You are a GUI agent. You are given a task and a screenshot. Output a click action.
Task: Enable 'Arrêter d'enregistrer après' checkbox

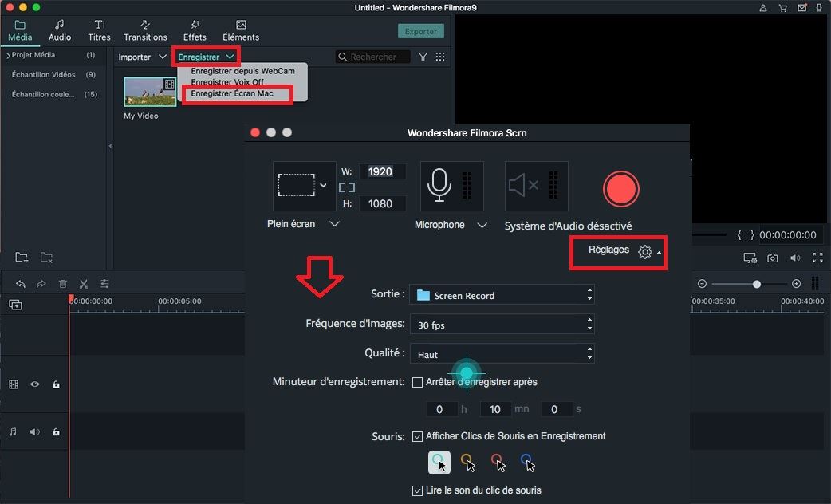pos(418,382)
